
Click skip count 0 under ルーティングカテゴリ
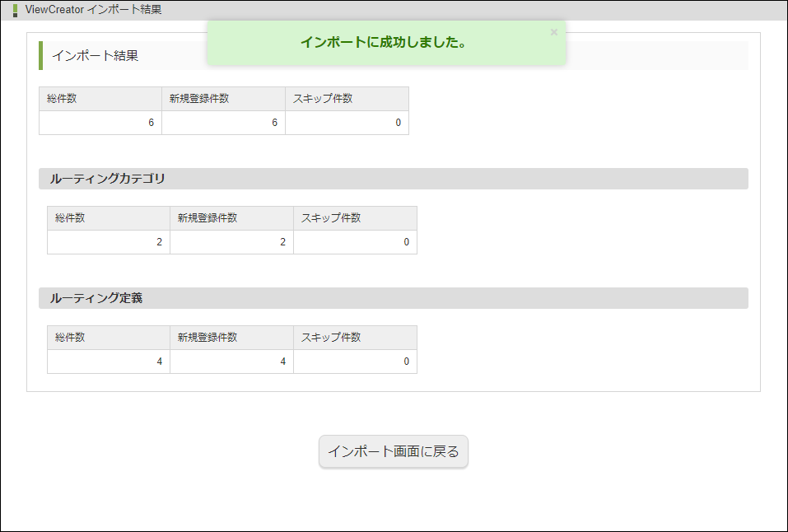[356, 242]
